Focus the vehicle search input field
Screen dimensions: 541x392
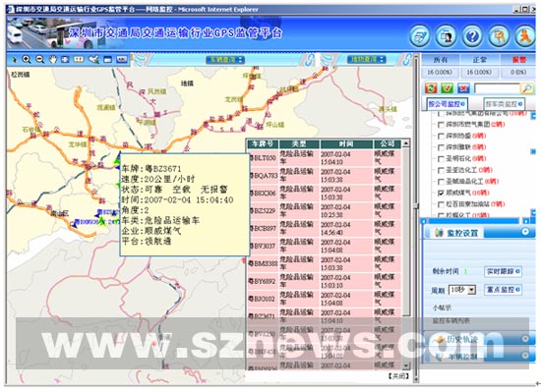coord(497,88)
